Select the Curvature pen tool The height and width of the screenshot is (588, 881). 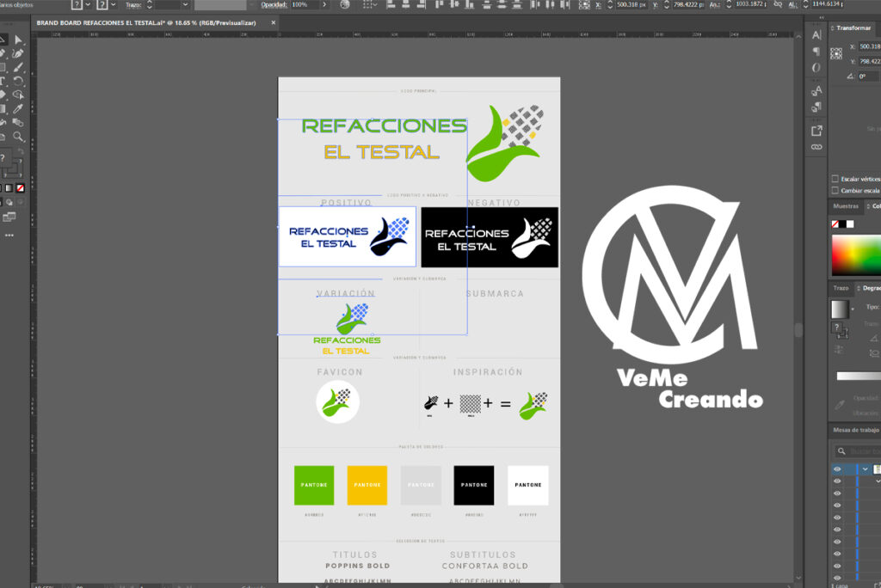coord(19,53)
